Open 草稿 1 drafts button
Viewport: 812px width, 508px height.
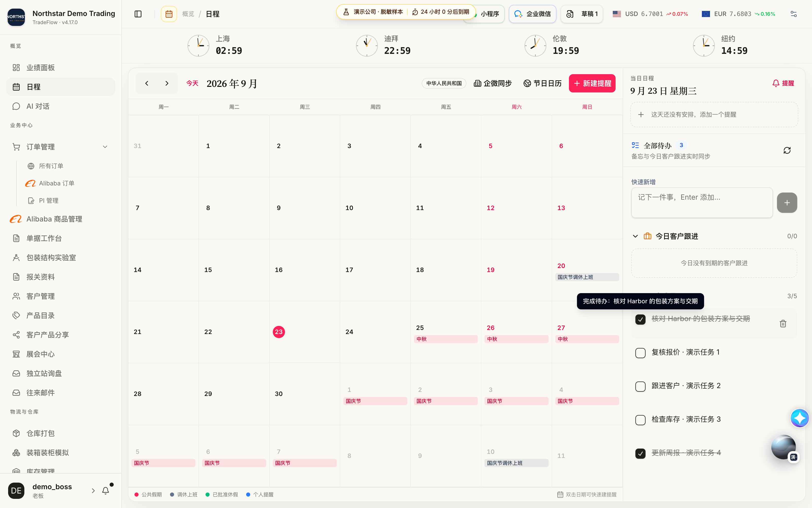582,14
